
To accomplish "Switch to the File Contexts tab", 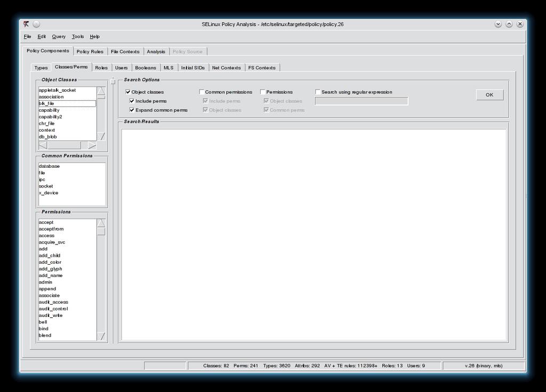I will tap(125, 52).
